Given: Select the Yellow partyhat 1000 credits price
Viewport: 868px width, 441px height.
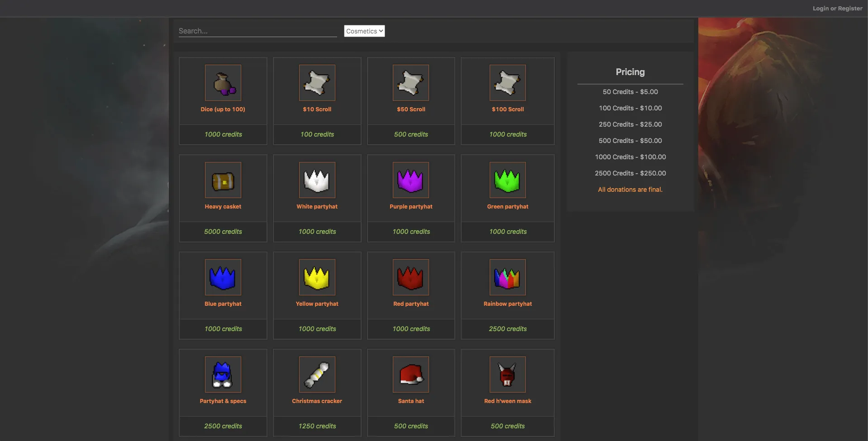Looking at the screenshot, I should tap(317, 329).
